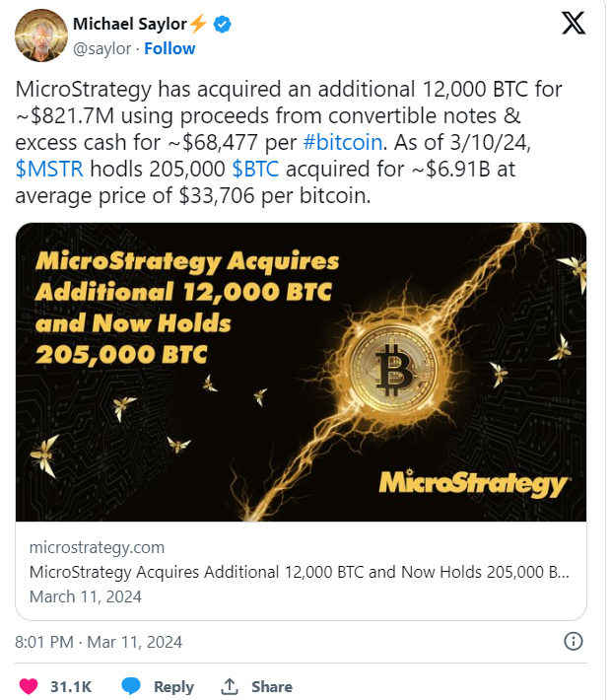
Task: Click the X logo icon
Action: point(573,24)
